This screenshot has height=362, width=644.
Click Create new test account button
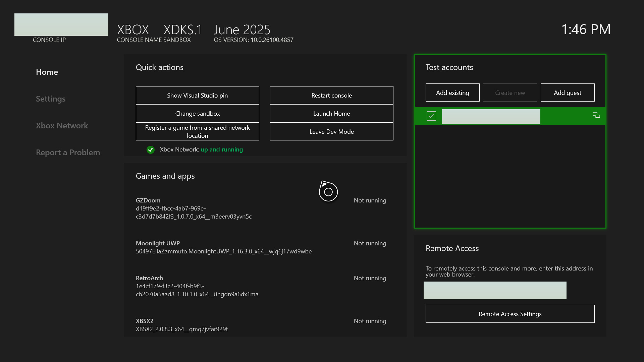510,93
